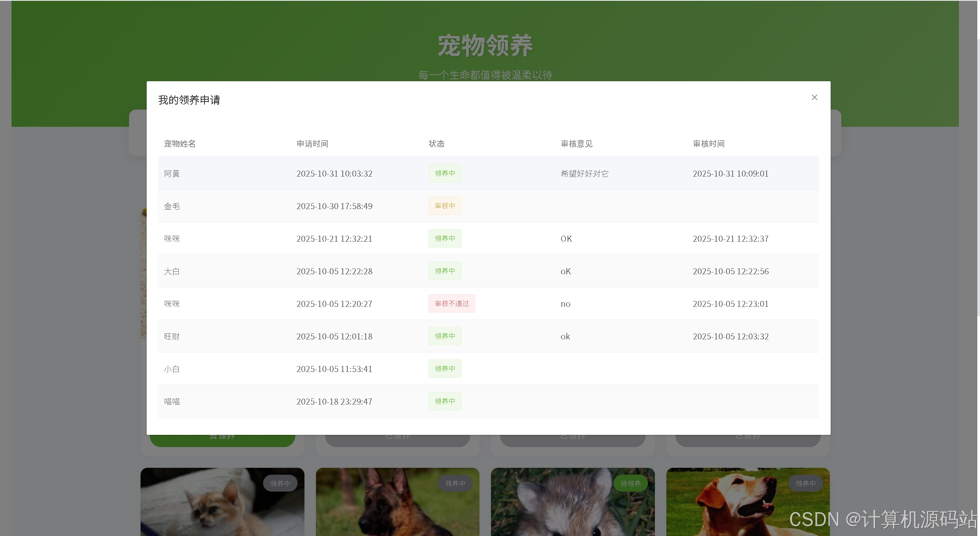The height and width of the screenshot is (536, 980).
Task: Click 领养中 status tag in 喵喵 row
Action: coord(445,401)
